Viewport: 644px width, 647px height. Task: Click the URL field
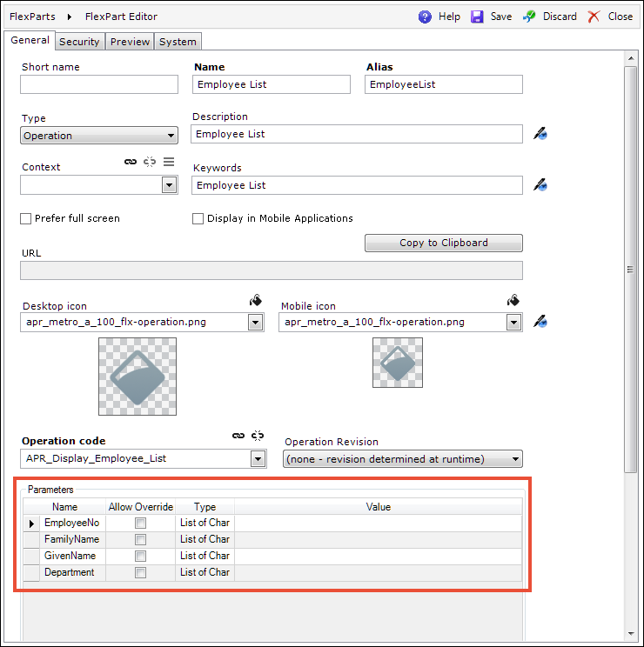272,270
